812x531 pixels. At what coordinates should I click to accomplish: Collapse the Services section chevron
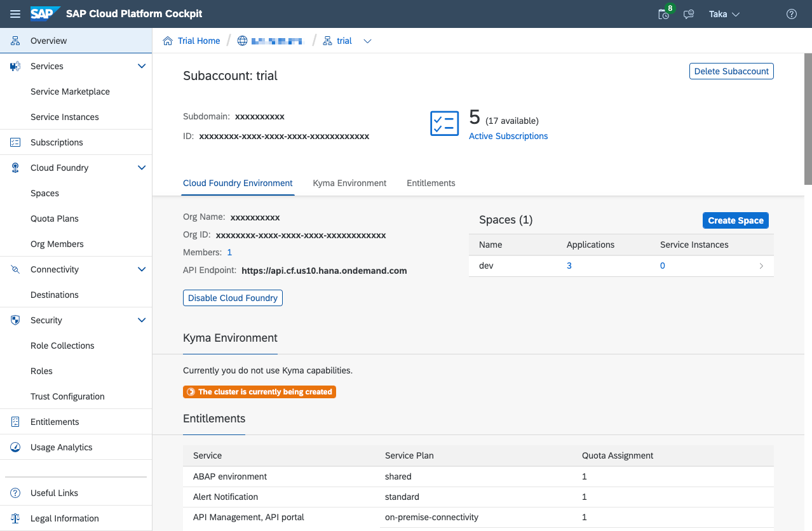142,66
